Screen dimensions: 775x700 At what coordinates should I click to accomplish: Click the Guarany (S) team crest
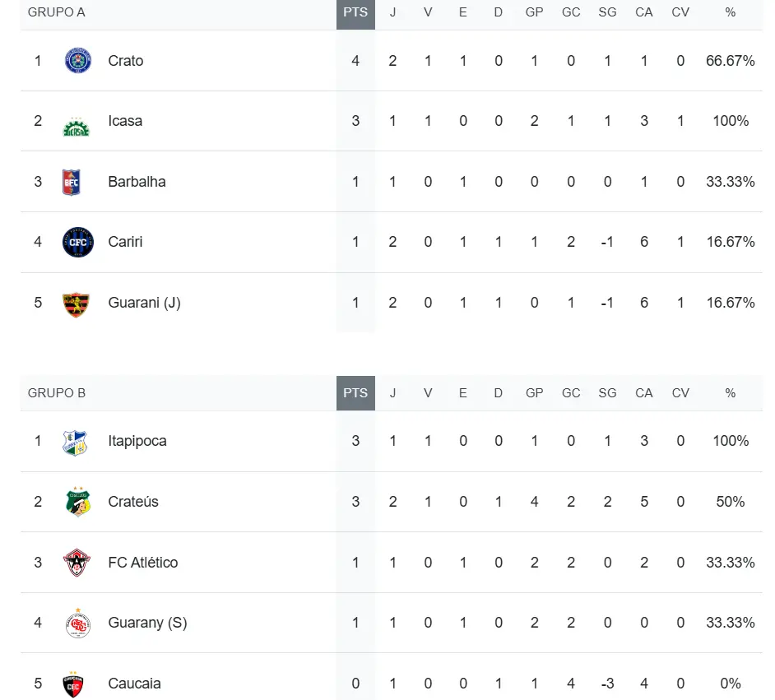(77, 623)
